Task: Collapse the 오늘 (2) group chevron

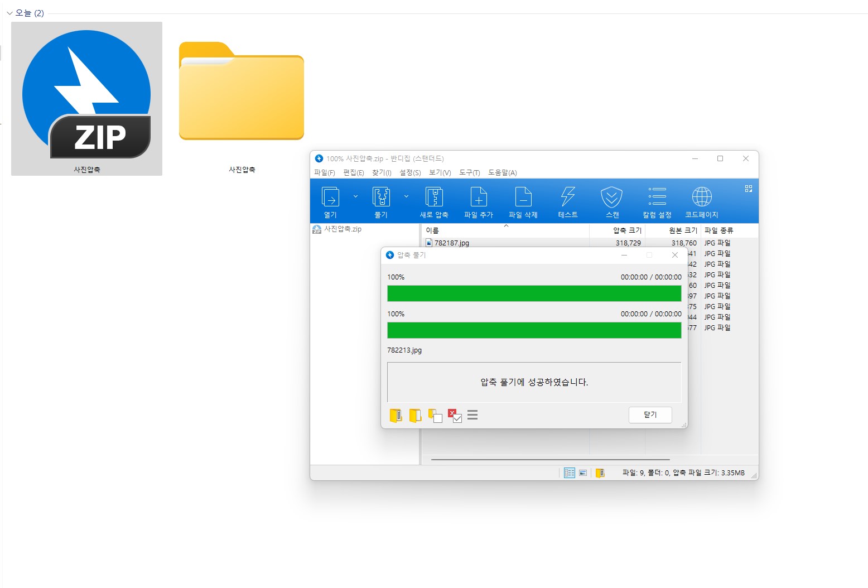Action: point(9,13)
